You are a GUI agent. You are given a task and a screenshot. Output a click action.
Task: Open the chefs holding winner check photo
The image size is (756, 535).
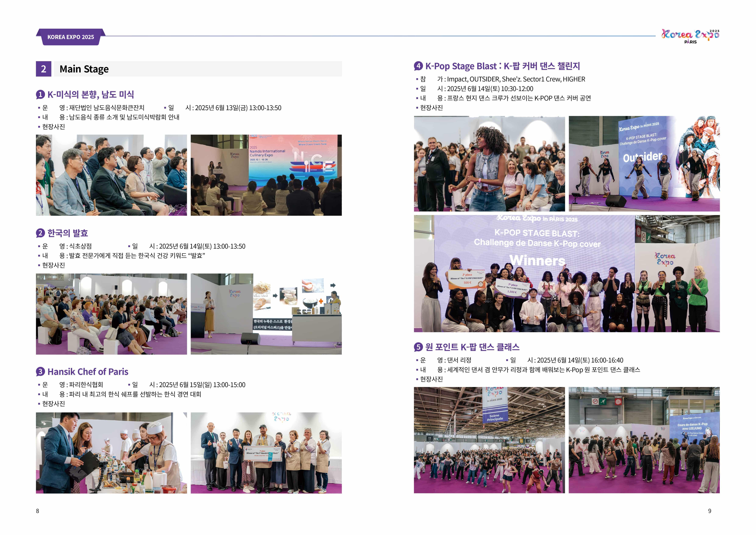[x=266, y=453]
